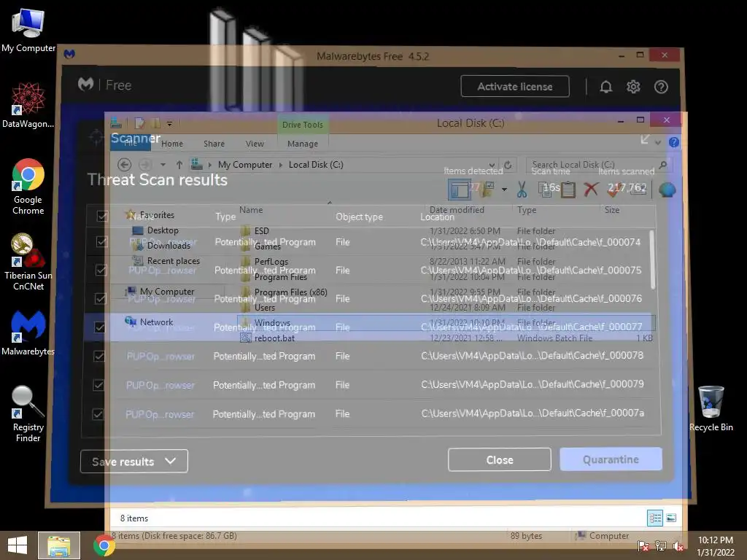
Task: Open the recent locations dropdown arrow
Action: click(163, 165)
